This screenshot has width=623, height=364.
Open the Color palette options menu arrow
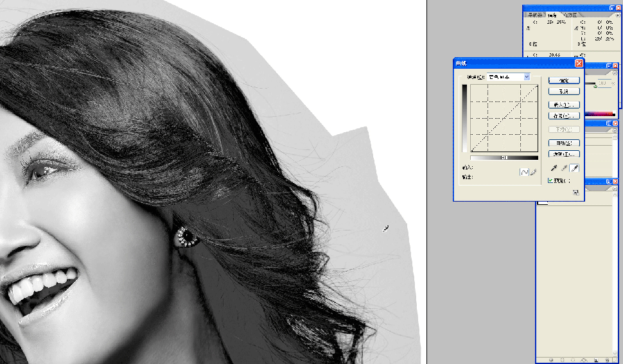pyautogui.click(x=615, y=73)
